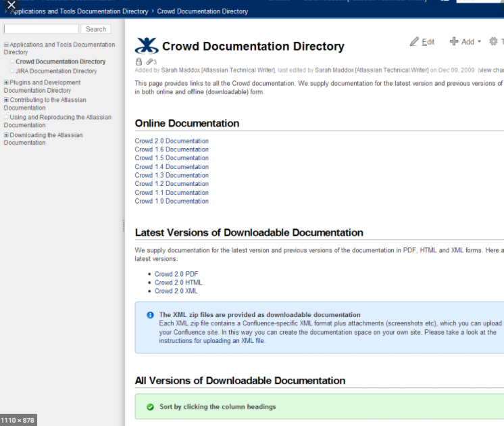The width and height of the screenshot is (504, 426).
Task: Click the Edit pencil icon
Action: 414,41
